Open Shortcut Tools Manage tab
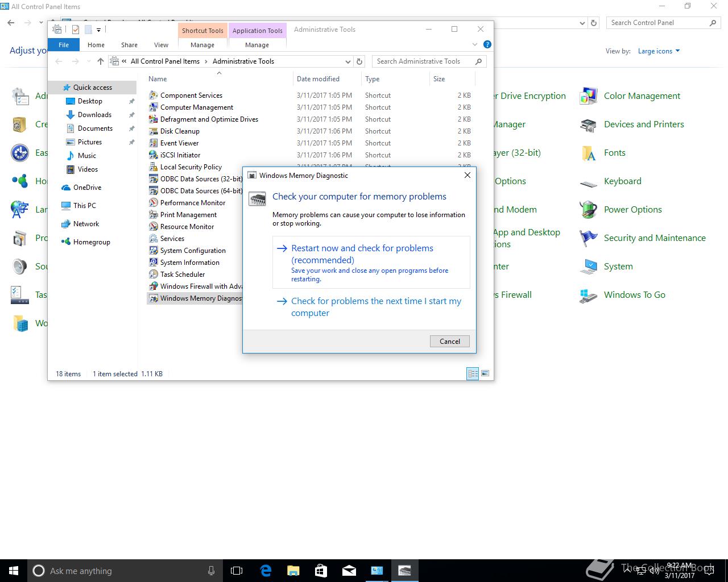The height and width of the screenshot is (582, 728). pos(202,45)
